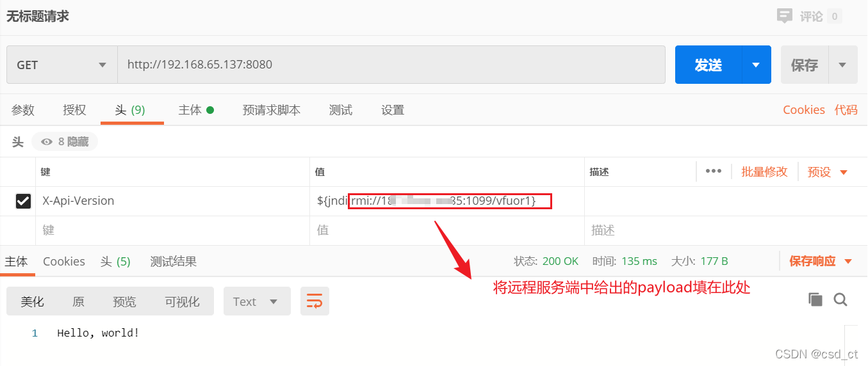Expand the save button dropdown arrow
868x366 pixels.
[x=843, y=65]
